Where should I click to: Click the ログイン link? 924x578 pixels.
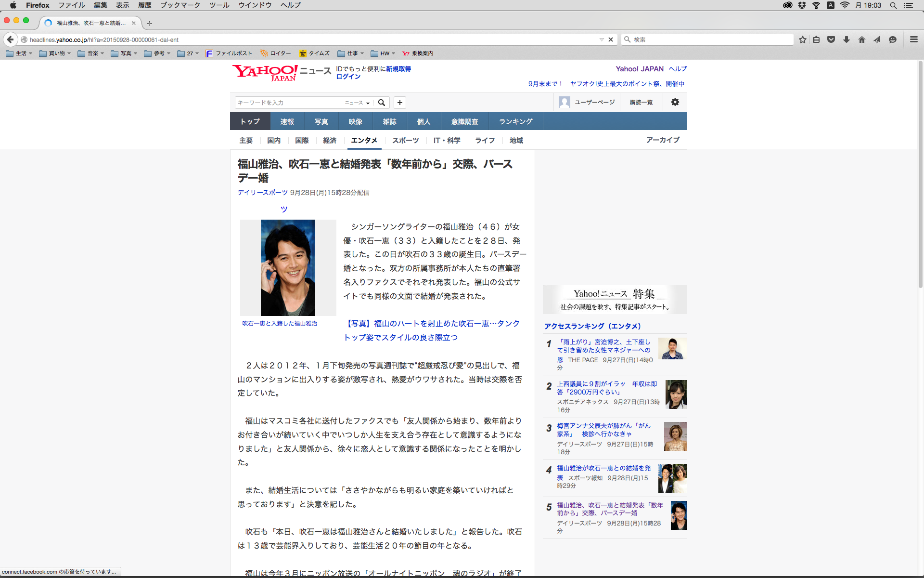tap(348, 77)
